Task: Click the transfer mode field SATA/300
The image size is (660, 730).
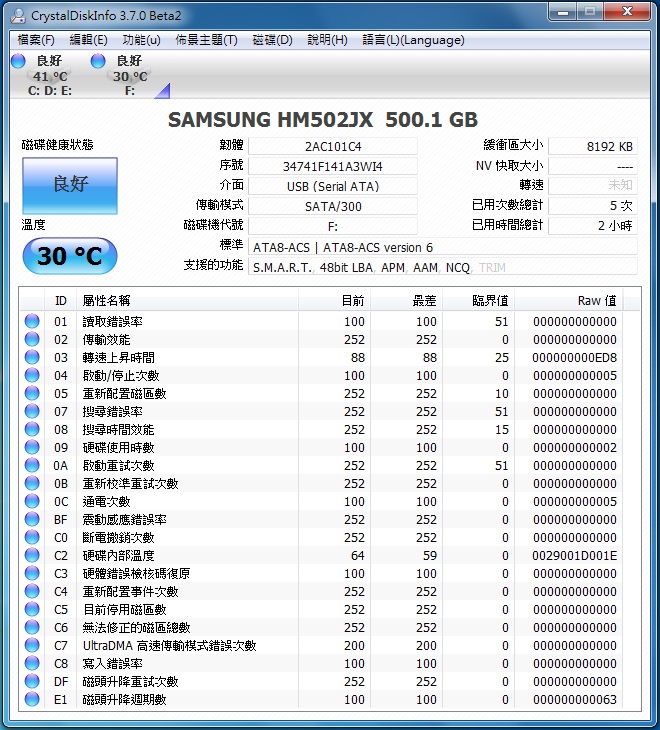Action: [333, 206]
